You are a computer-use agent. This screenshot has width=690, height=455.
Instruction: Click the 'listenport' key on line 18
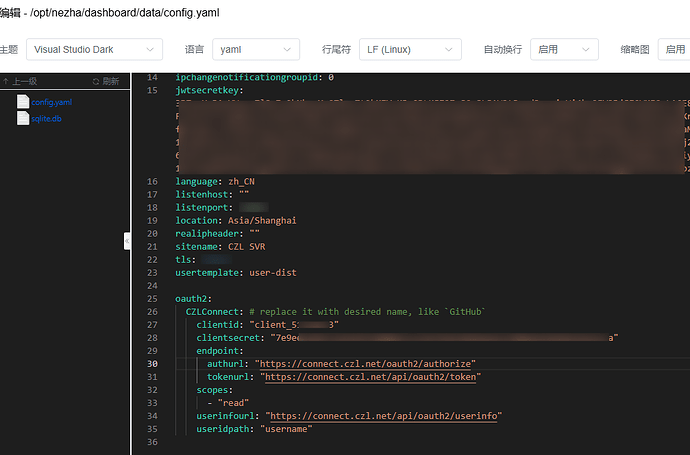point(202,207)
